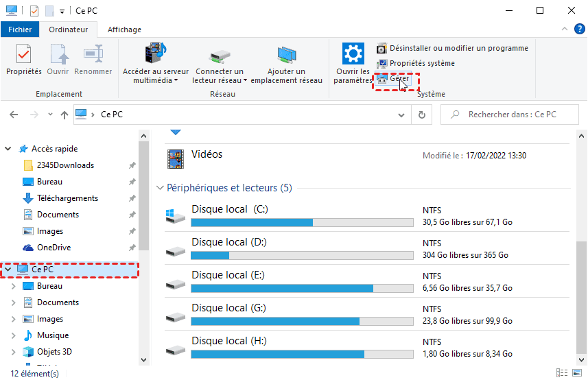Click the up arrow navigation button
The width and height of the screenshot is (588, 382).
(64, 115)
